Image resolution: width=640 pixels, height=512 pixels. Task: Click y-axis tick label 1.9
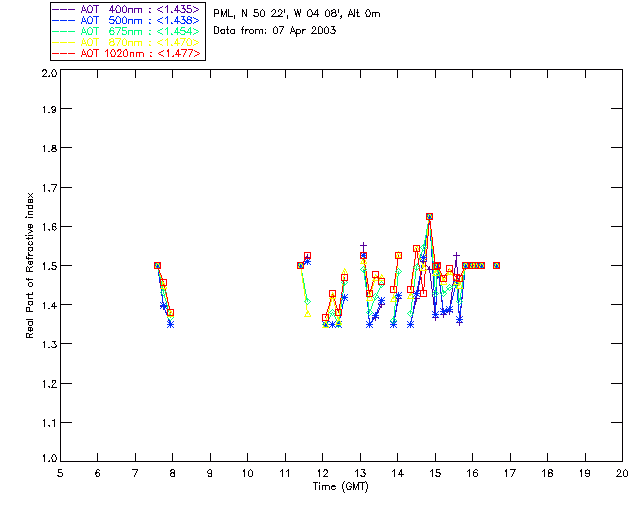[49, 109]
